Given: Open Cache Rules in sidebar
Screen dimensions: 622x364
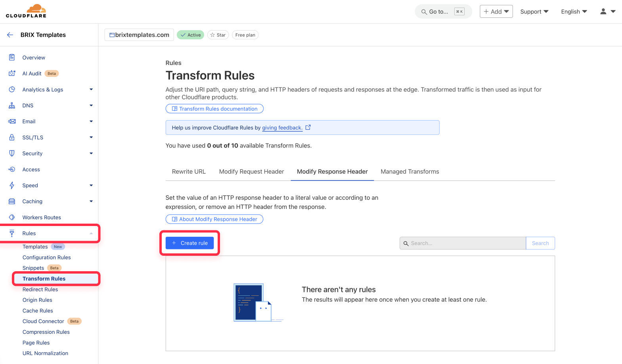Looking at the screenshot, I should point(38,311).
